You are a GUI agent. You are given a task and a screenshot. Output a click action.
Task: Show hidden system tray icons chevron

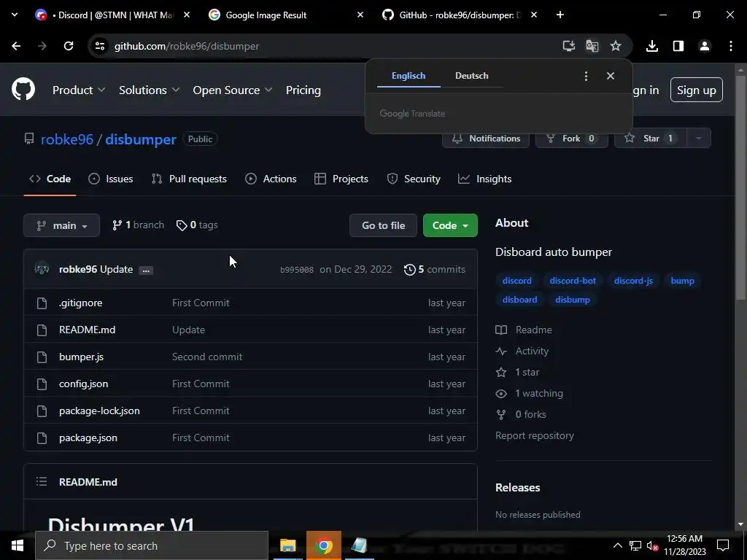click(617, 545)
